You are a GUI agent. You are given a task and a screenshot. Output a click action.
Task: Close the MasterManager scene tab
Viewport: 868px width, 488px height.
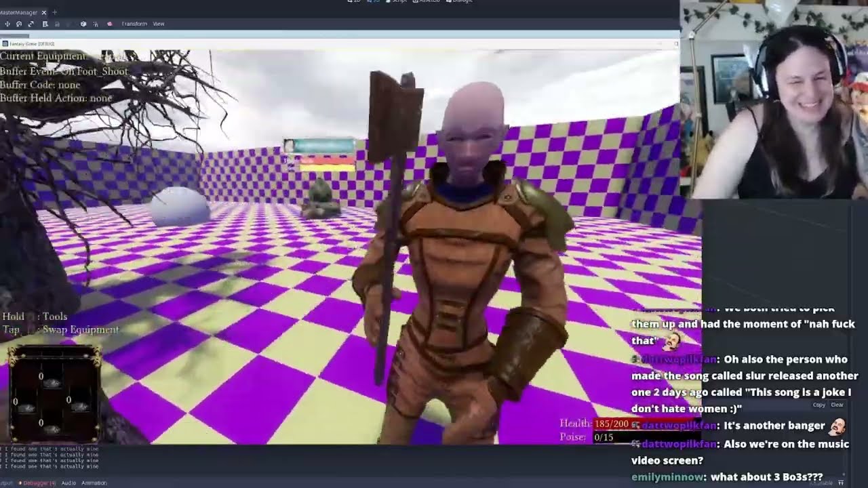tap(44, 12)
